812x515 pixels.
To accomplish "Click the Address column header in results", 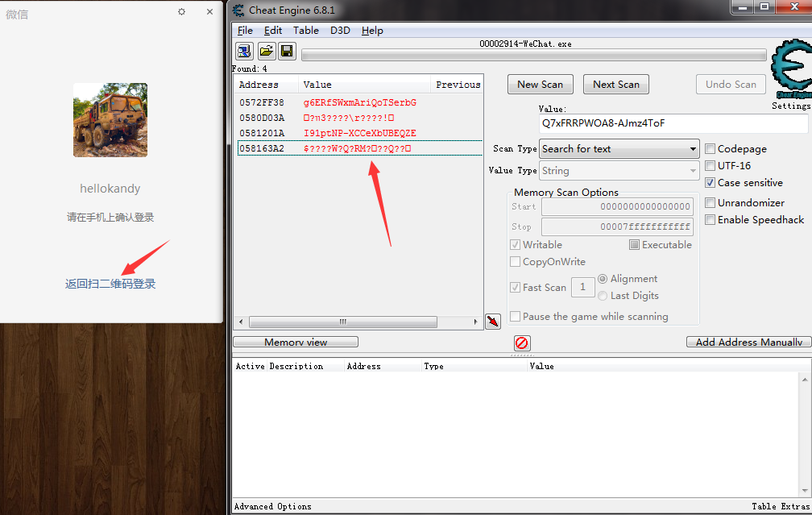I will click(x=266, y=85).
